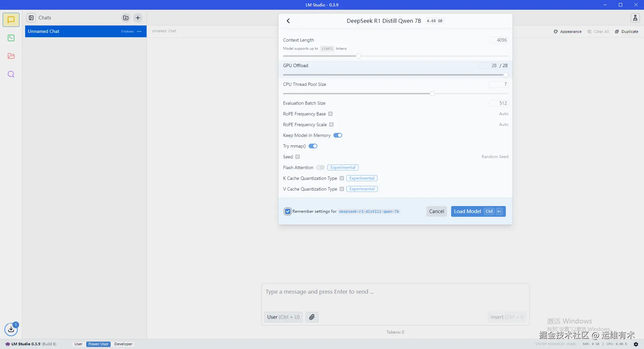644x349 pixels.
Task: Create a new chat folder
Action: point(125,18)
